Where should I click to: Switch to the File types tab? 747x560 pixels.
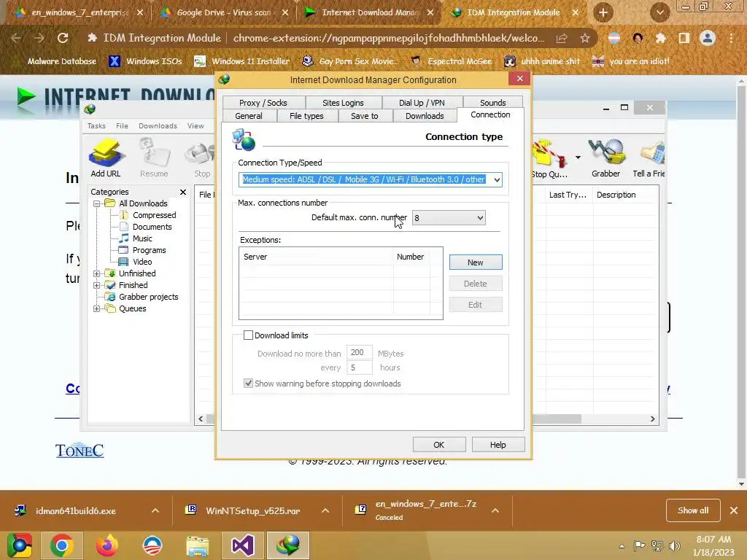(306, 116)
